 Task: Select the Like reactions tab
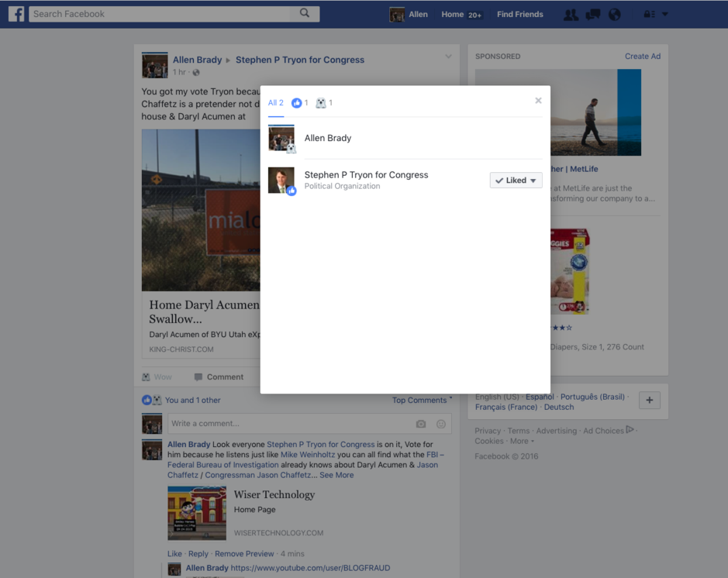(x=299, y=103)
